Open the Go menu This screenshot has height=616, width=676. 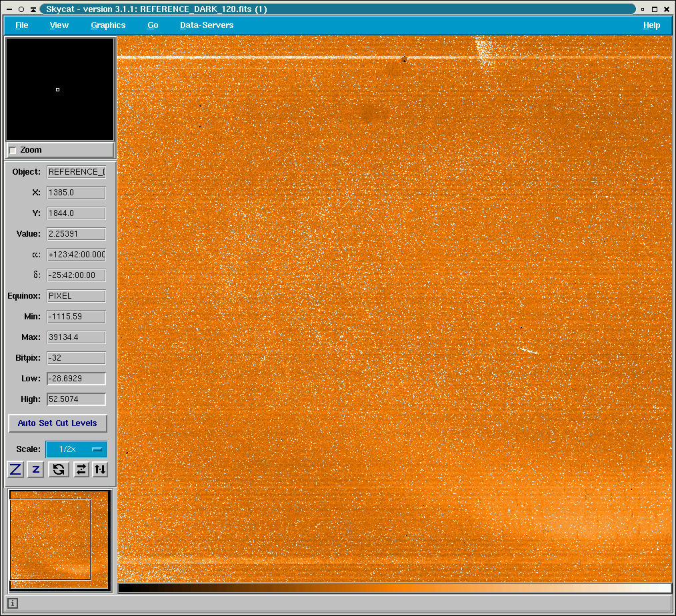coord(153,25)
